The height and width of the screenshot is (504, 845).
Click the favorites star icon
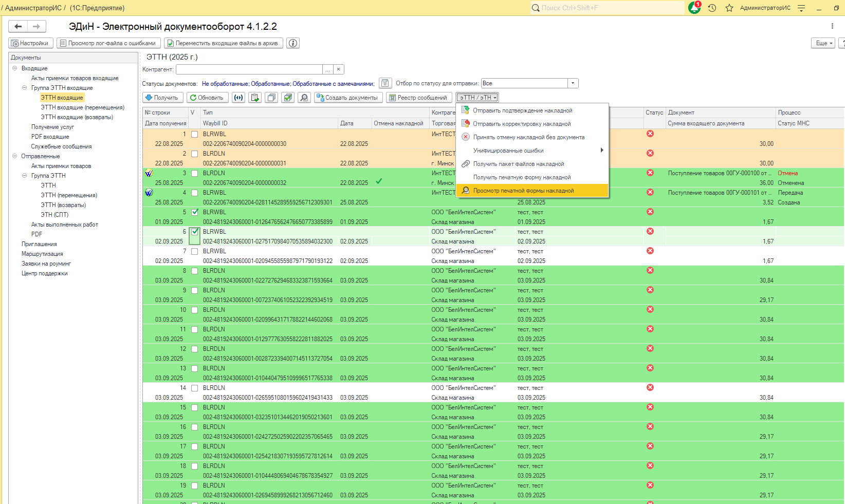[729, 8]
